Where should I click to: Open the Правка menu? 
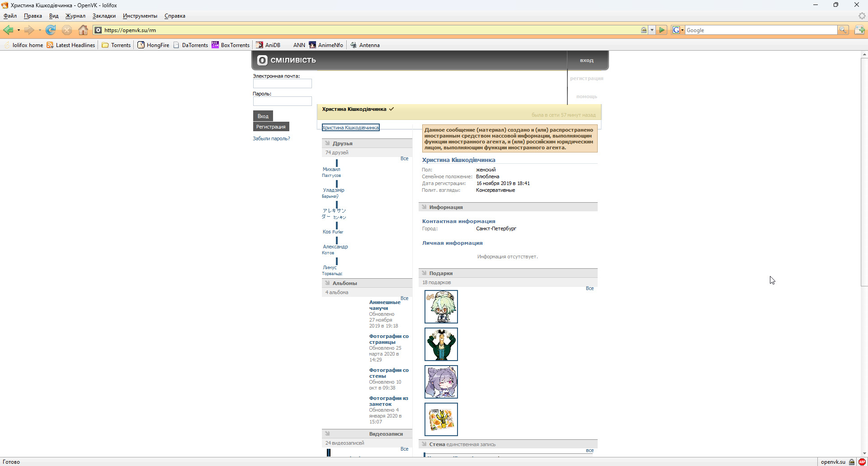[33, 16]
